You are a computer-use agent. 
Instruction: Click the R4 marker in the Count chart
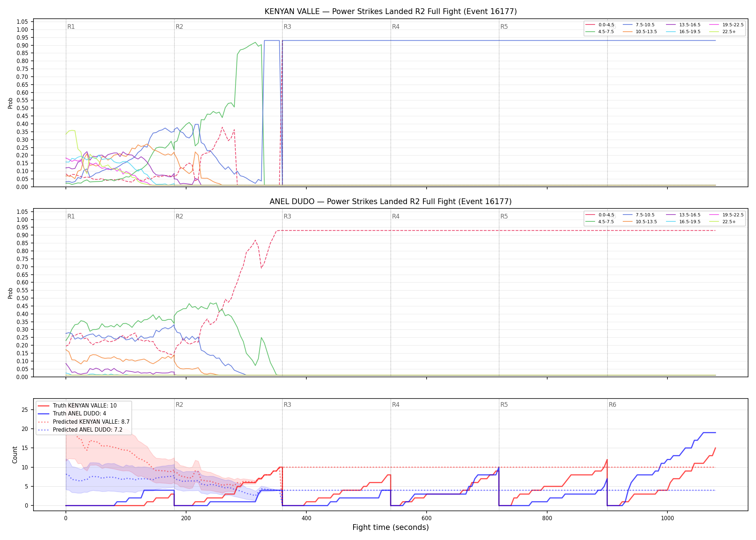396,405
